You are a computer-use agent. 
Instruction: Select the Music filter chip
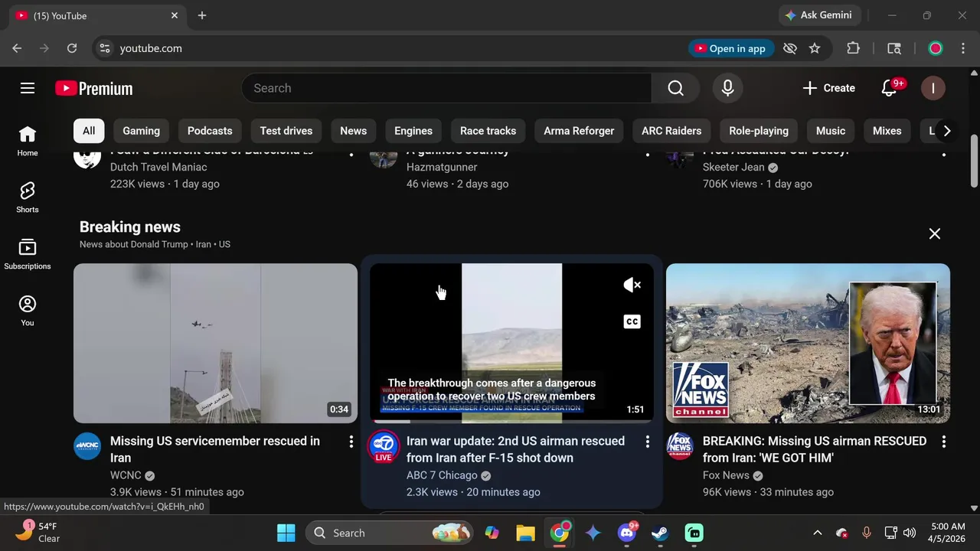coord(831,131)
